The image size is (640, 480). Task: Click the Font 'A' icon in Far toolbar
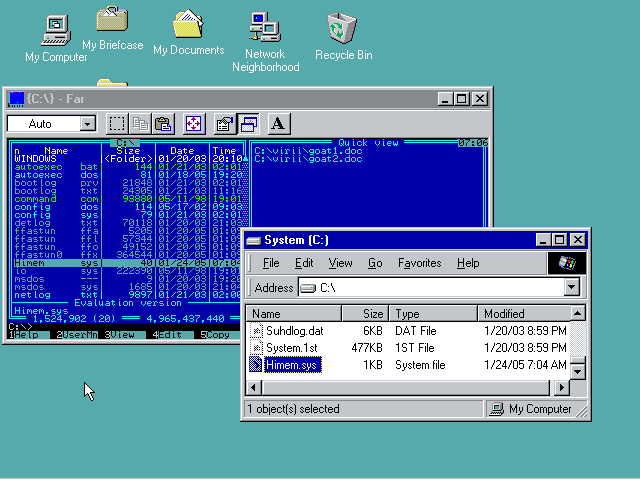tap(279, 124)
